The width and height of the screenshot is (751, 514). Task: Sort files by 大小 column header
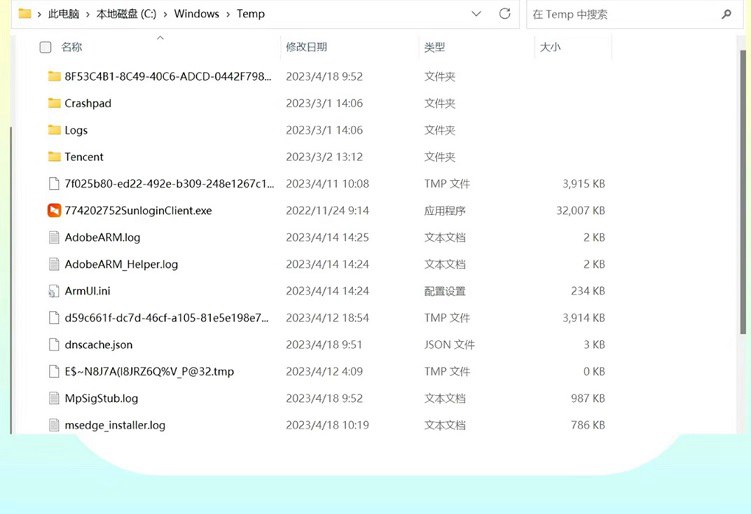(550, 47)
